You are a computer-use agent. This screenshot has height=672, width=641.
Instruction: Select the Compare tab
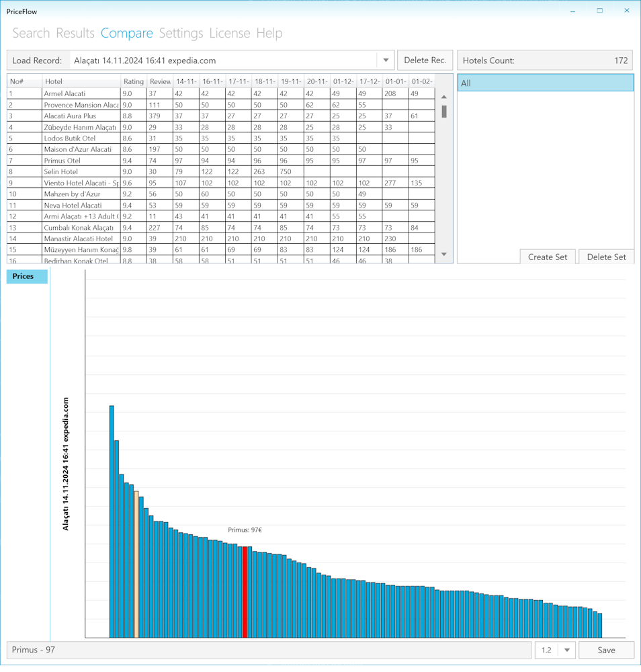tap(126, 33)
